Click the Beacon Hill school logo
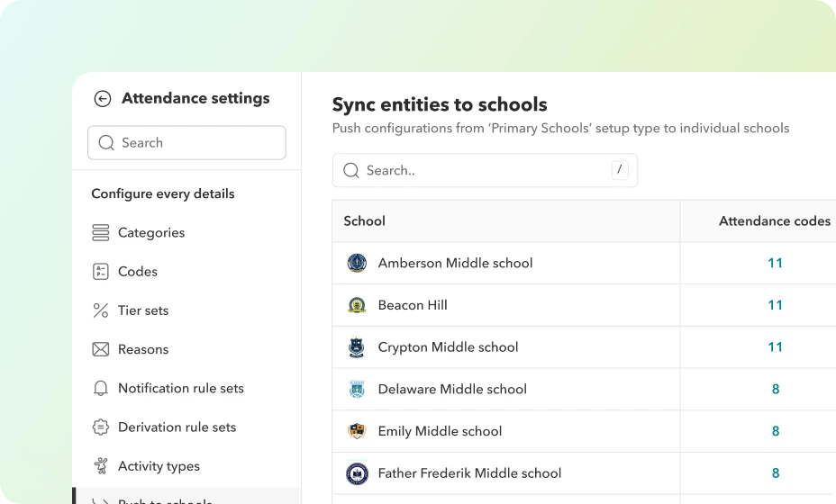 coord(358,305)
